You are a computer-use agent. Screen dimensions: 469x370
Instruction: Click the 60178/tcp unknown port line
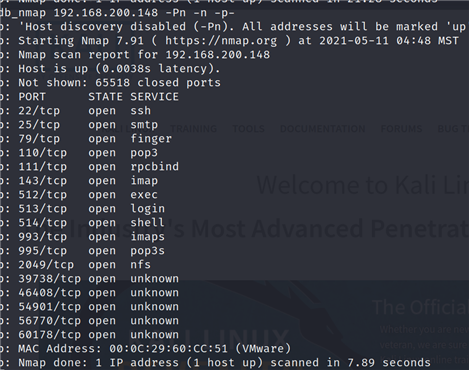(x=99, y=335)
